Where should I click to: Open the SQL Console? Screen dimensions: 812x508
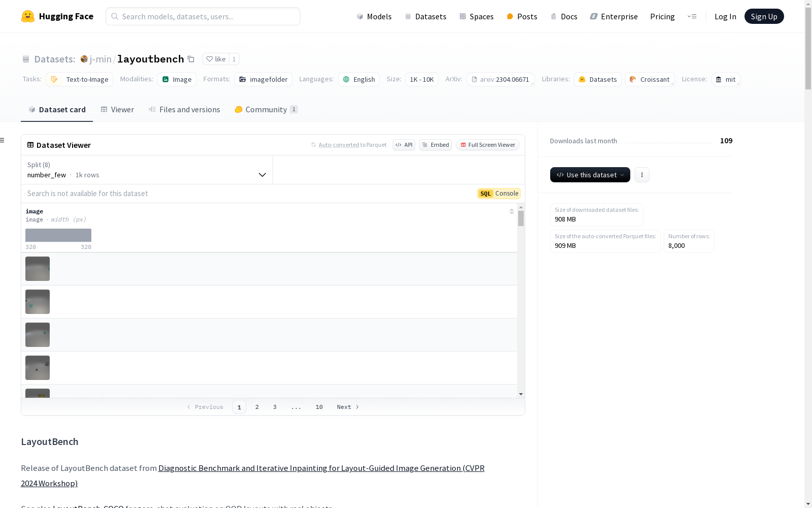499,194
